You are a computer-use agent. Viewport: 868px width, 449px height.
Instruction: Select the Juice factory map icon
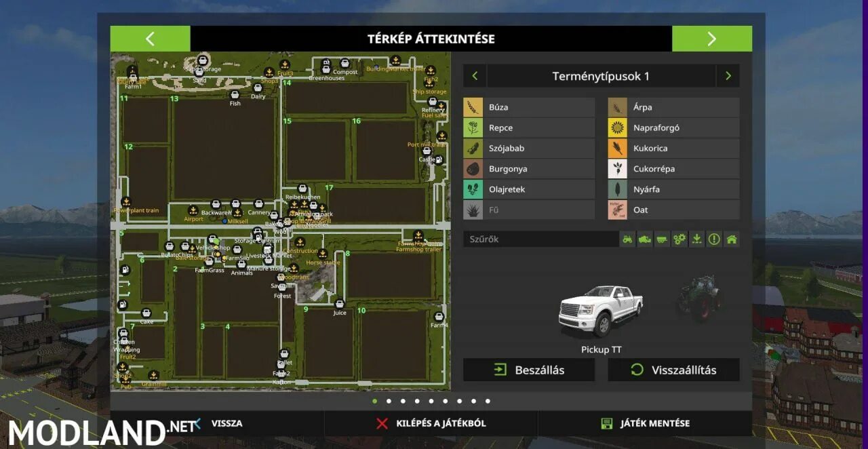tap(340, 304)
